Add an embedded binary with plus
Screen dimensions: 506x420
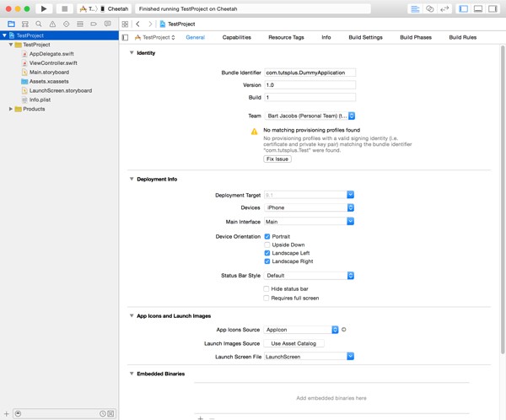pos(201,418)
